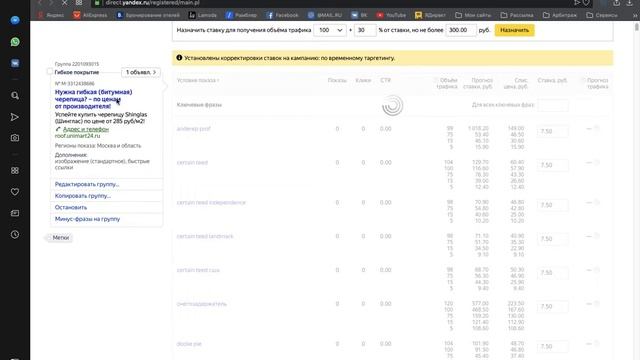Viewport: 640px width, 360px height.
Task: Open the ad title about гибкая черепица
Action: point(93,99)
